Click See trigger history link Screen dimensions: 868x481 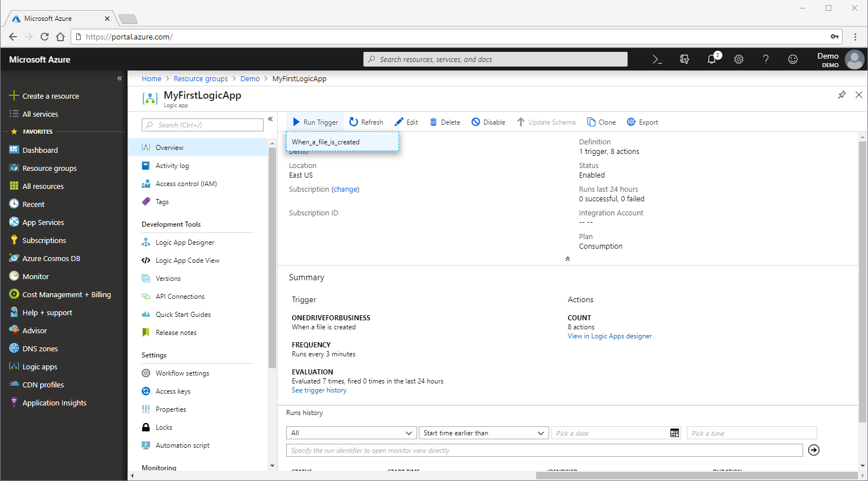[319, 390]
